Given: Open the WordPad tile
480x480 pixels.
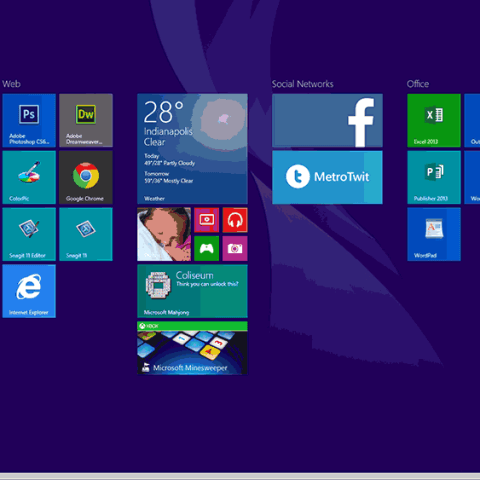Looking at the screenshot, I should 434,234.
